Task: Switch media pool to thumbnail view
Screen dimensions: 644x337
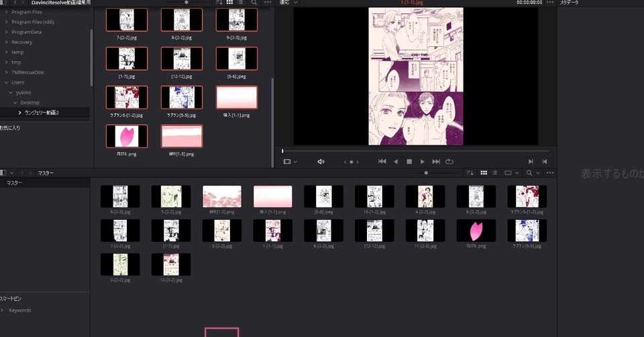Action: click(x=484, y=173)
